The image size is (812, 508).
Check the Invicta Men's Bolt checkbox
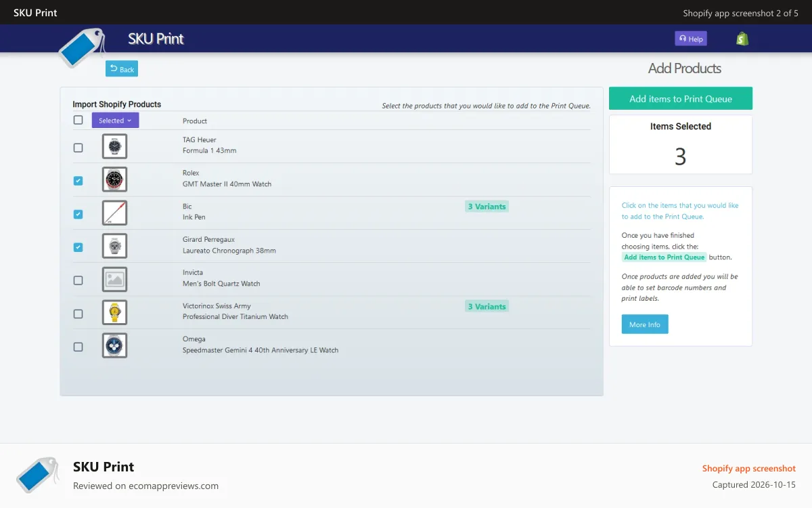click(78, 280)
